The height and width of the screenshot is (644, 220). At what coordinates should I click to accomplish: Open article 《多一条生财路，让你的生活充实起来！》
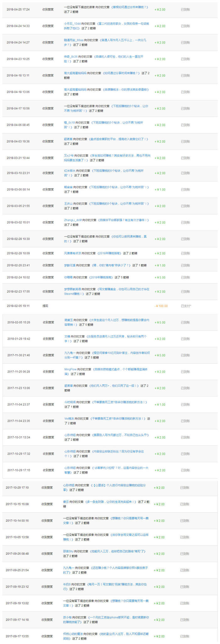pos(110,502)
